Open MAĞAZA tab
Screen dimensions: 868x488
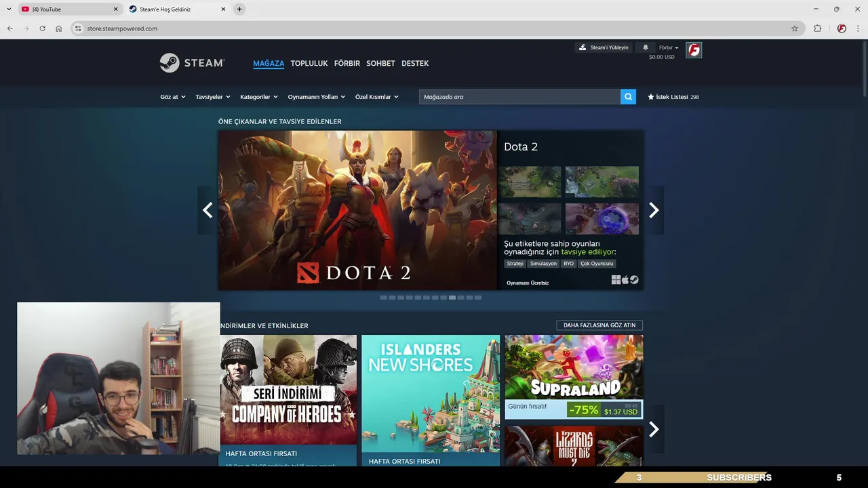pos(269,63)
